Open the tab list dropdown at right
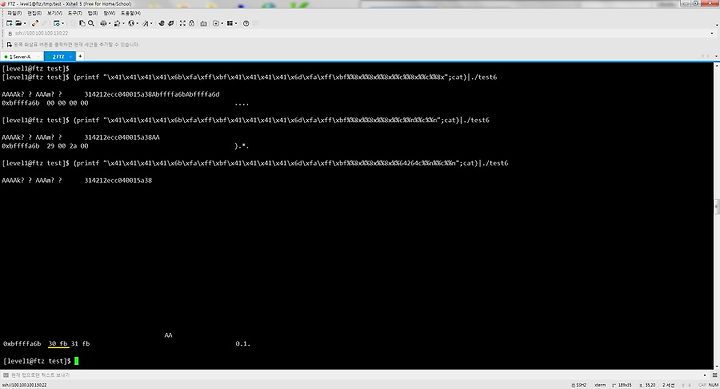This screenshot has width=720, height=389. coord(716,56)
